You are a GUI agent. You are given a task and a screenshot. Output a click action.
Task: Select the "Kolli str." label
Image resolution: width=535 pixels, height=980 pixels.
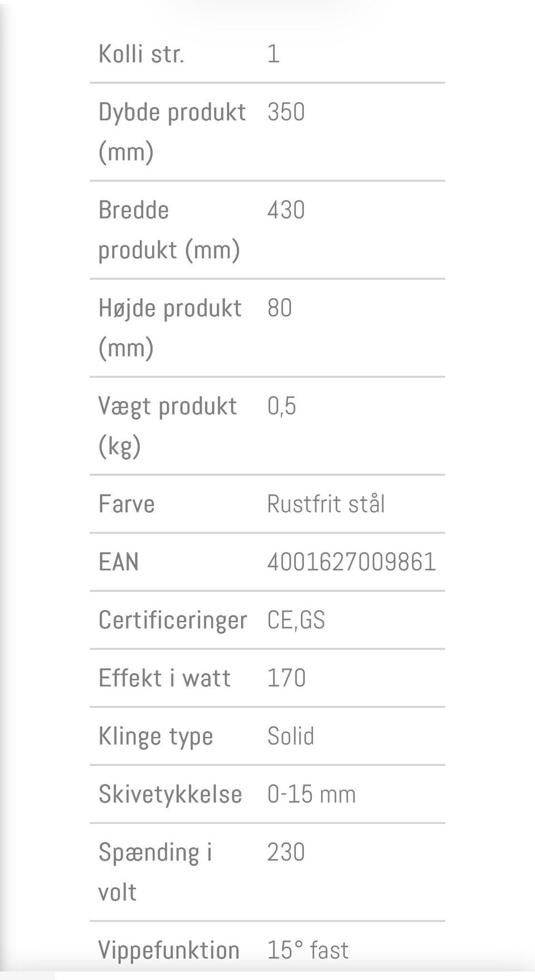141,54
